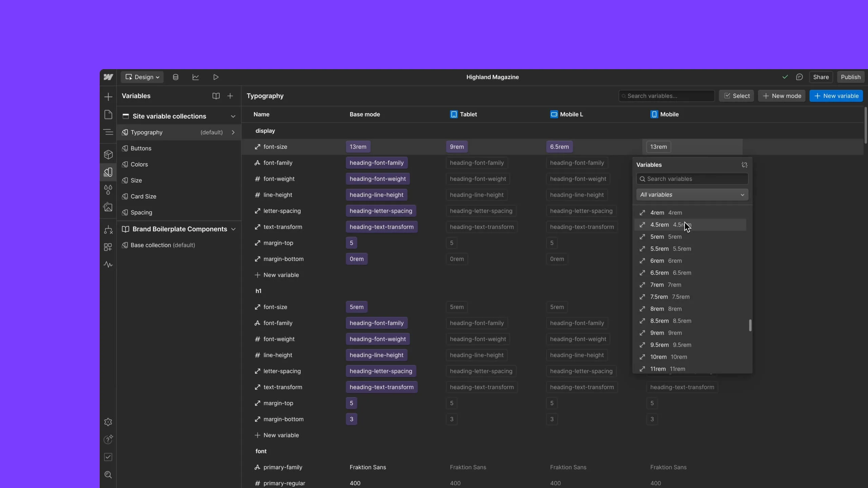Open the Add Elements panel

point(108,96)
